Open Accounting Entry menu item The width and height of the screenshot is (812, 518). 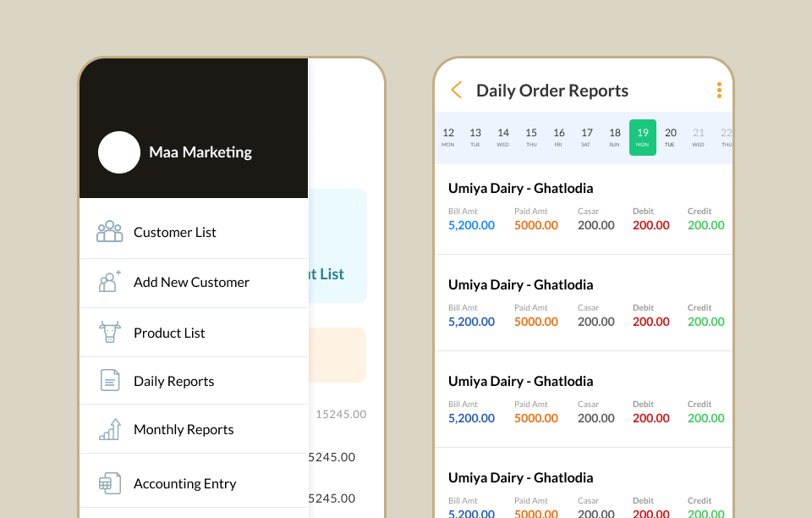tap(194, 482)
